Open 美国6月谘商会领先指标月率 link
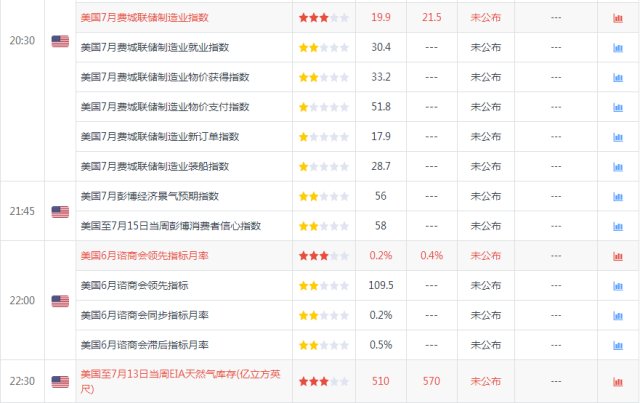This screenshot has width=640, height=403. click(144, 256)
